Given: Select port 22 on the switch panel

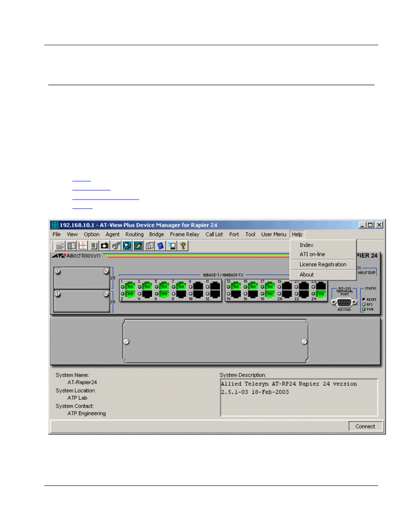Looking at the screenshot, I should coord(304,294).
